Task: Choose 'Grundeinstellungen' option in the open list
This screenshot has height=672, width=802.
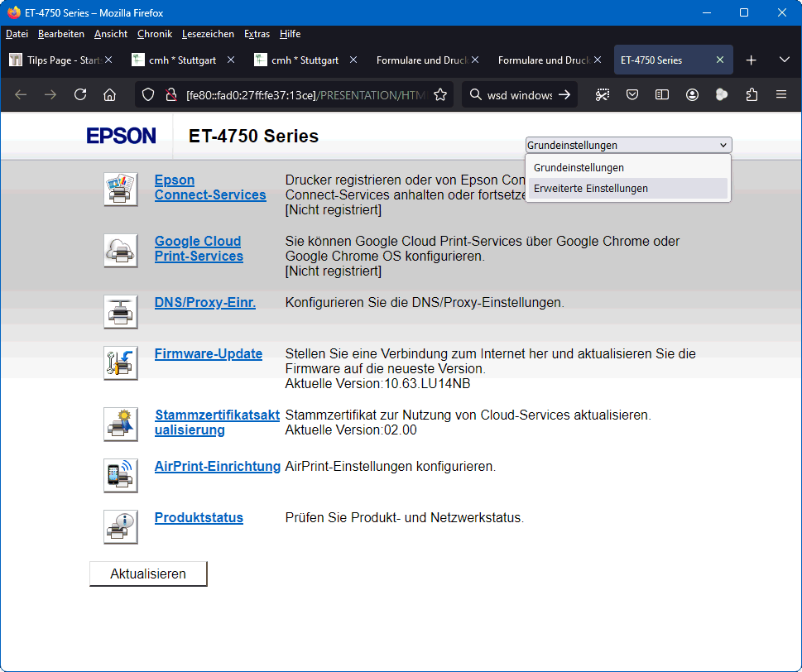Action: 579,168
